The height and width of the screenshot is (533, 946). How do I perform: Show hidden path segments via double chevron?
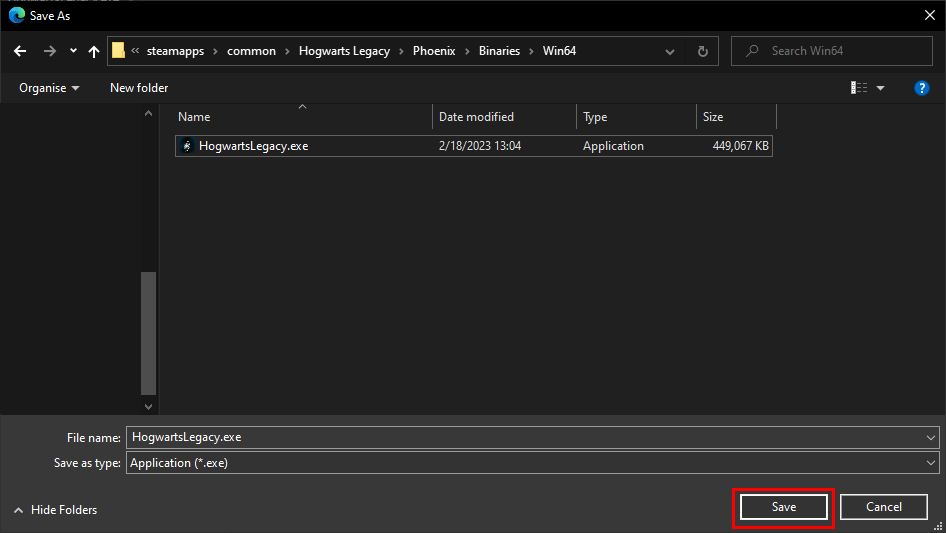(x=135, y=51)
